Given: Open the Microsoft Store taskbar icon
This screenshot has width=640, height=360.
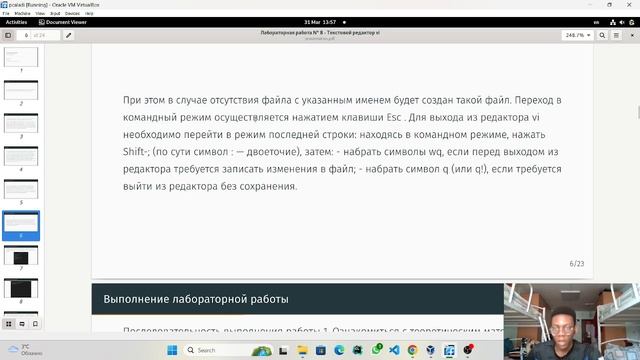Looking at the screenshot, I should pyautogui.click(x=321, y=350).
